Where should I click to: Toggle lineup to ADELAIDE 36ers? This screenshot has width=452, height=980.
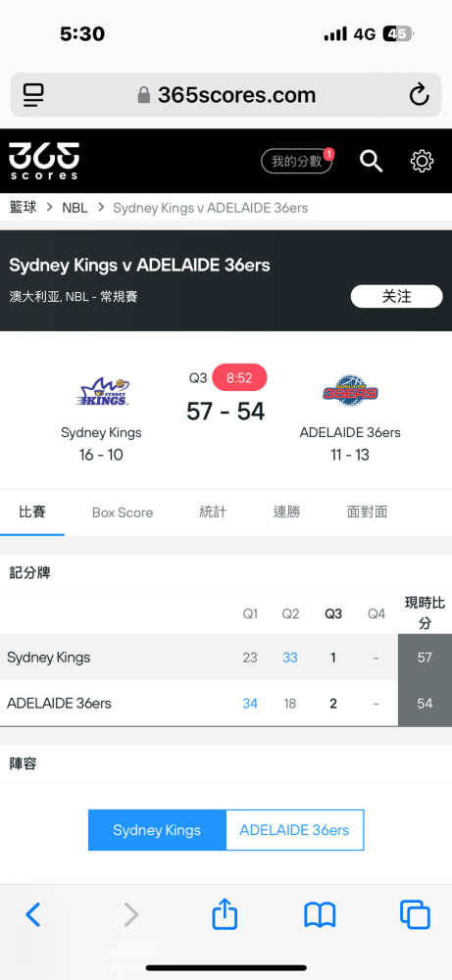[294, 830]
